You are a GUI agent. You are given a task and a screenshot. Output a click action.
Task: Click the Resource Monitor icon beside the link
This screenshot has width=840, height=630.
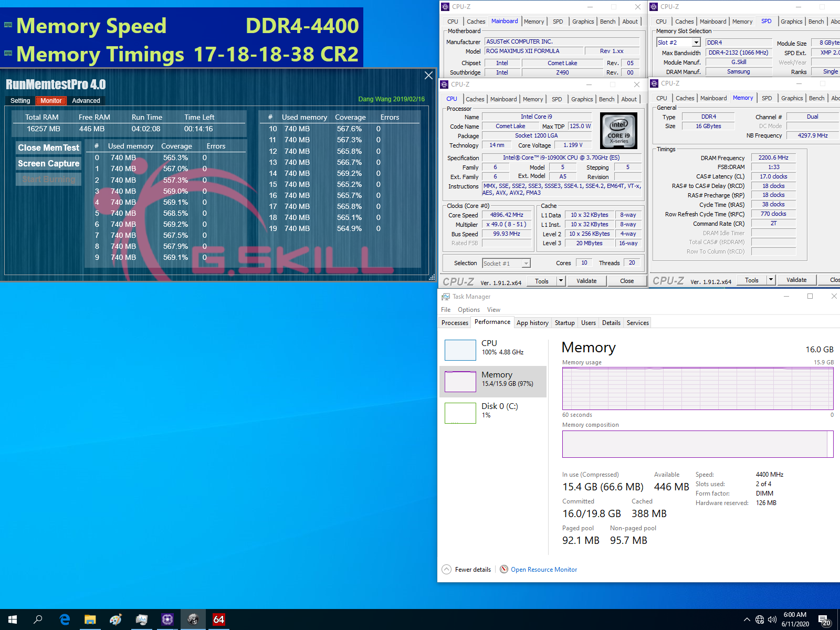(x=503, y=569)
